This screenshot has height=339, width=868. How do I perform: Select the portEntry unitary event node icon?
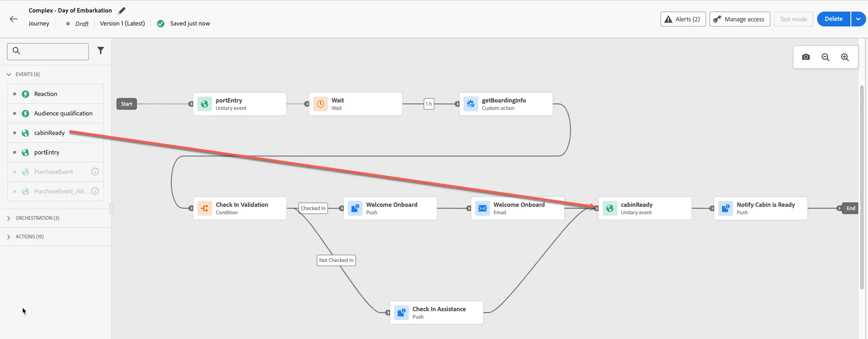coord(204,104)
